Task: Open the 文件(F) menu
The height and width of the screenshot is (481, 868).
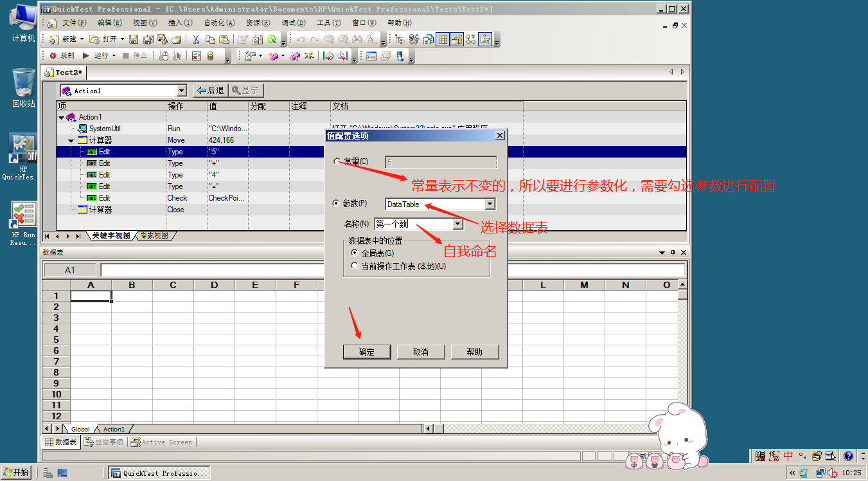Action: (x=75, y=23)
